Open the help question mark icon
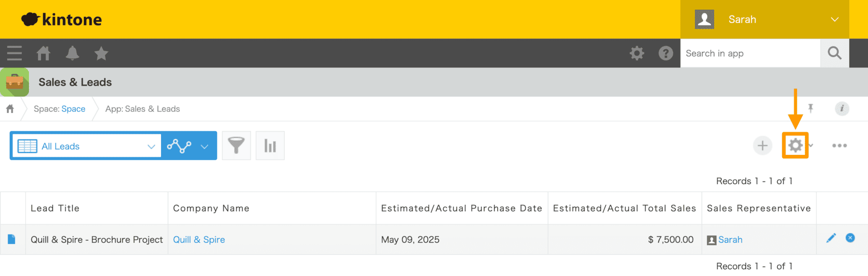 666,53
